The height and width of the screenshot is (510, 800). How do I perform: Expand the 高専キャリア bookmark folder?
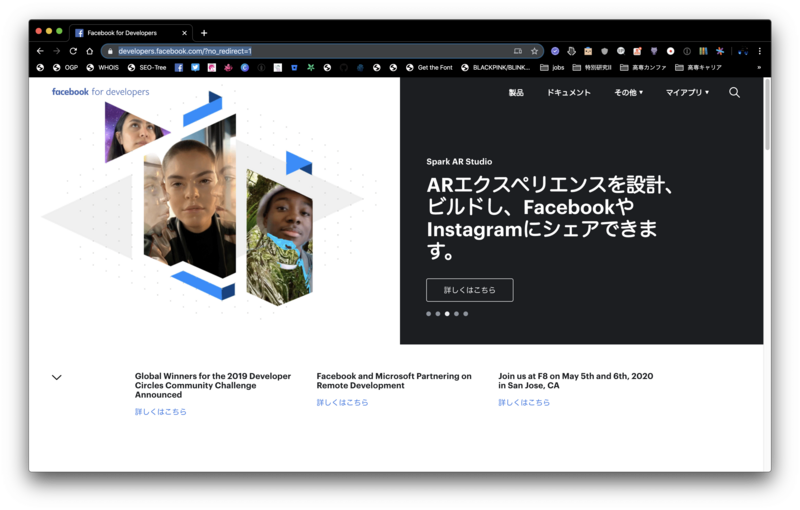tap(698, 67)
